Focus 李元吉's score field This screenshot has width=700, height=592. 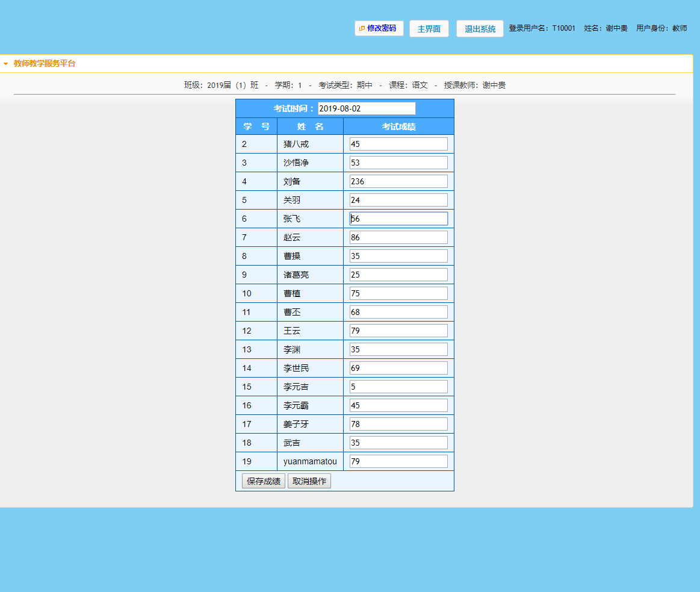pos(398,387)
